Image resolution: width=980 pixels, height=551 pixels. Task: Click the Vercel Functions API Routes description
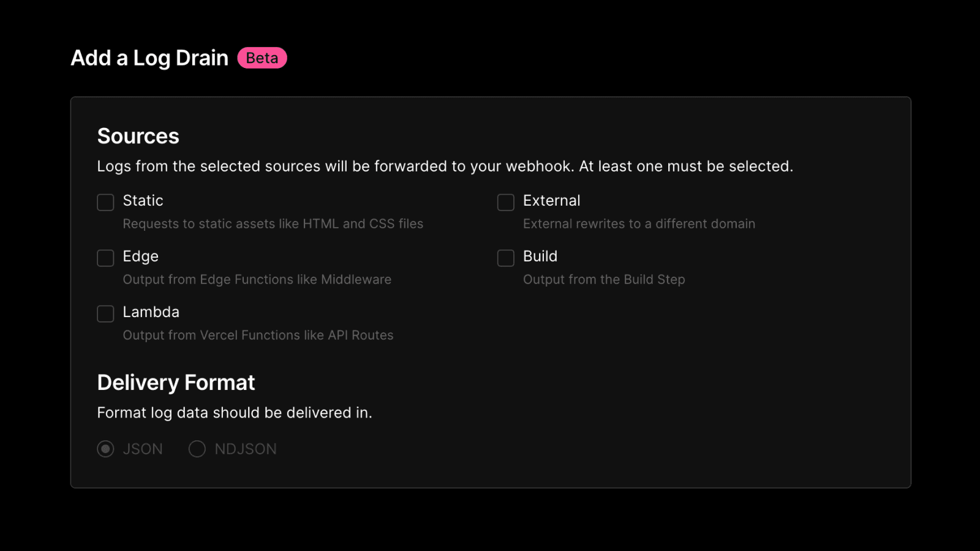258,335
